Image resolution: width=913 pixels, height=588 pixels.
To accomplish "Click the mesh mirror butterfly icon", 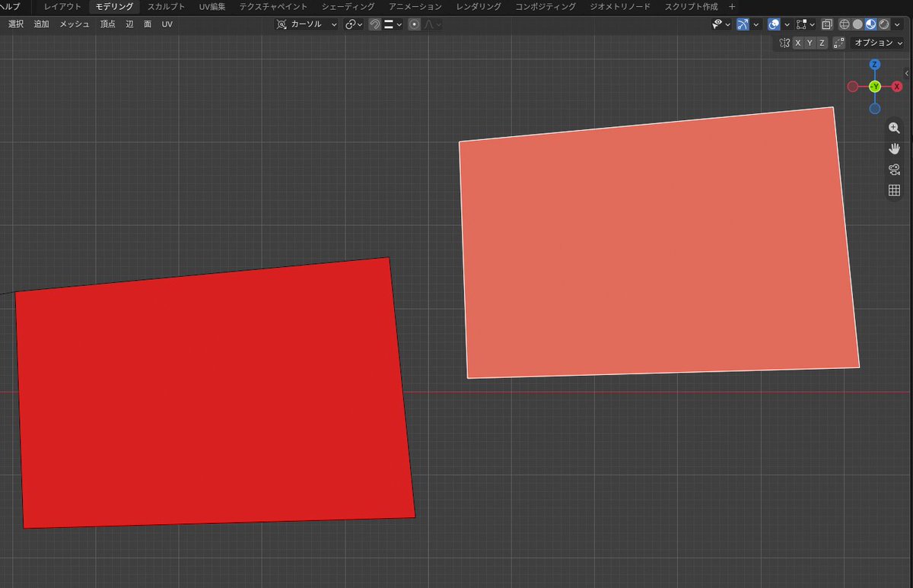I will pos(784,43).
